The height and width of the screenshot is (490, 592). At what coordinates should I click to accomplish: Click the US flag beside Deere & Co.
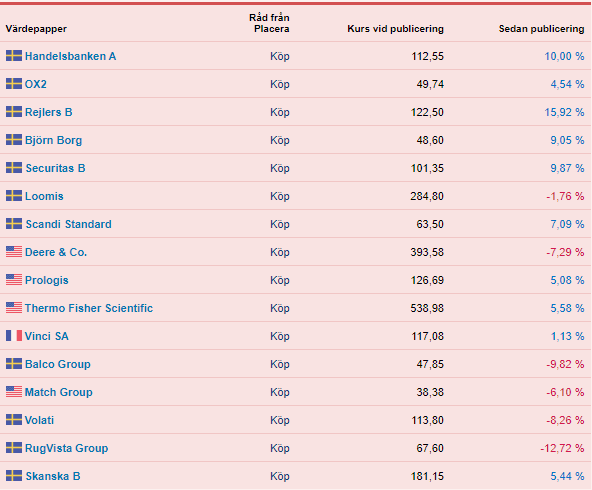14,252
